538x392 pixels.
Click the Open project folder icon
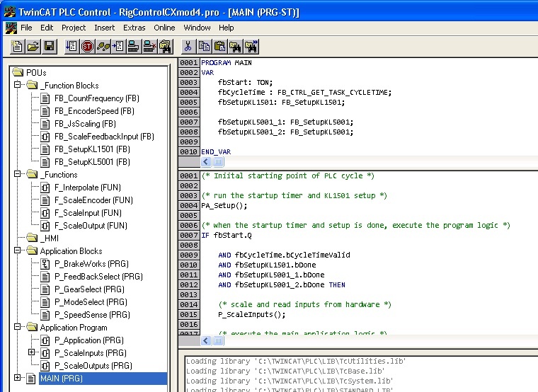pyautogui.click(x=33, y=46)
